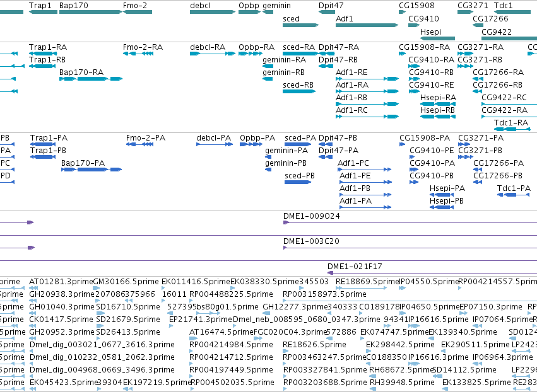Click the CG9422 gene label

coord(497,32)
